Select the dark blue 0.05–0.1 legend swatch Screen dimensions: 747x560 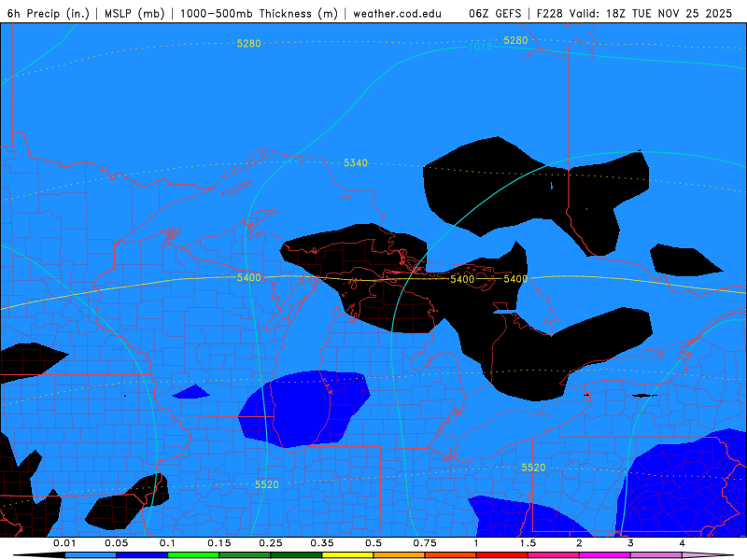coord(142,555)
